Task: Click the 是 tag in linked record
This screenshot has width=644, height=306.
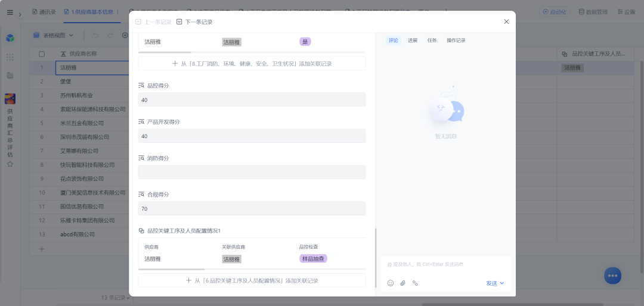Action: tap(305, 42)
